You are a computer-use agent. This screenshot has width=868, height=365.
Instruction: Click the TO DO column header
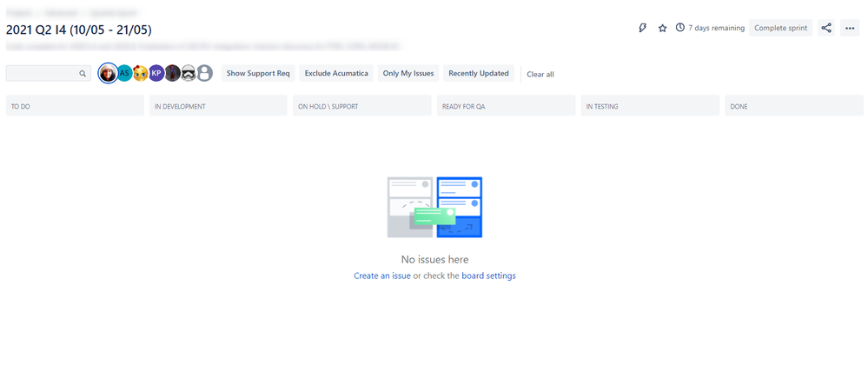[75, 106]
